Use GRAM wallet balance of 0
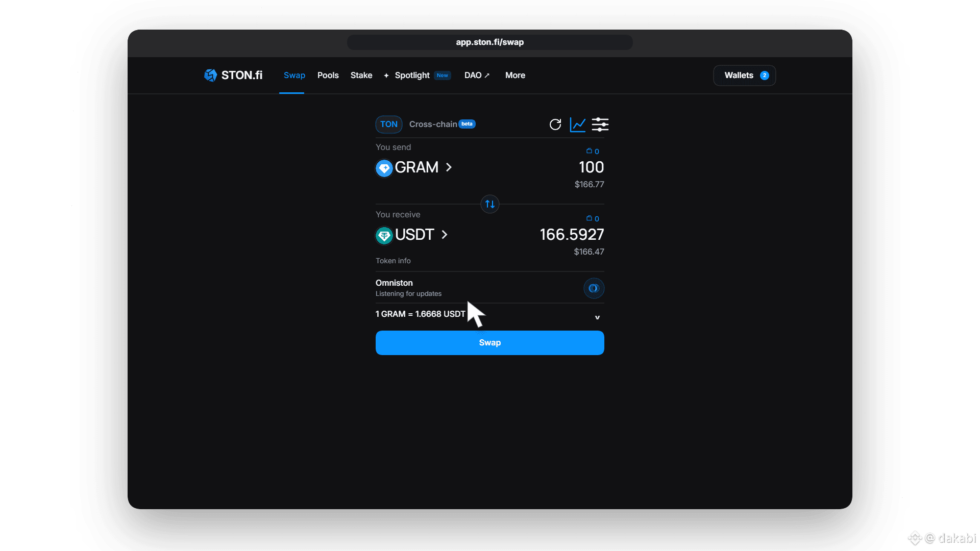Screen dimensions: 980x551 point(593,151)
